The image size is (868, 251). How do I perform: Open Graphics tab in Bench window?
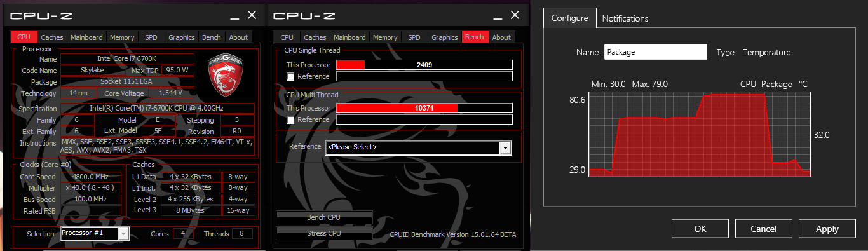(445, 37)
